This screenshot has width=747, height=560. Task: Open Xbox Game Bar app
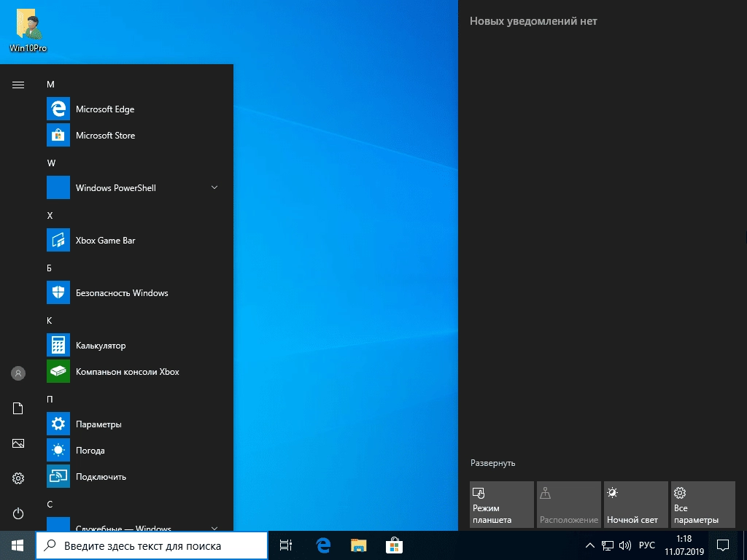click(x=133, y=241)
